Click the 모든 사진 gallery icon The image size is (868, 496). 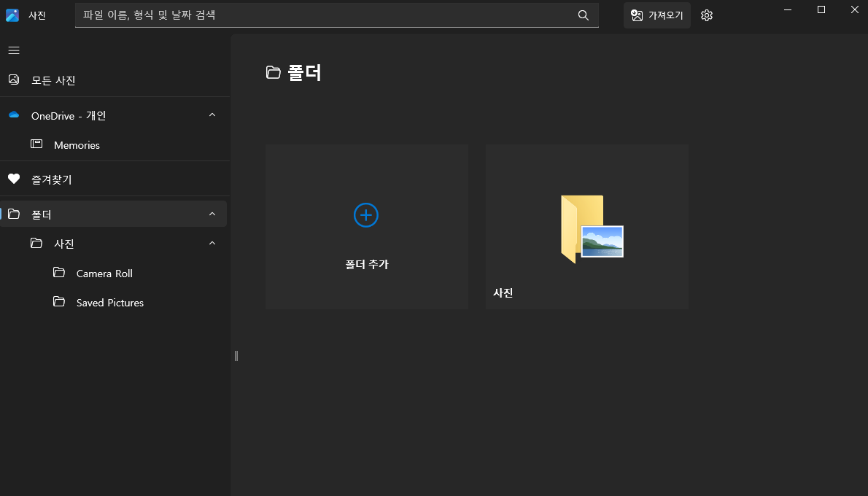coord(14,80)
